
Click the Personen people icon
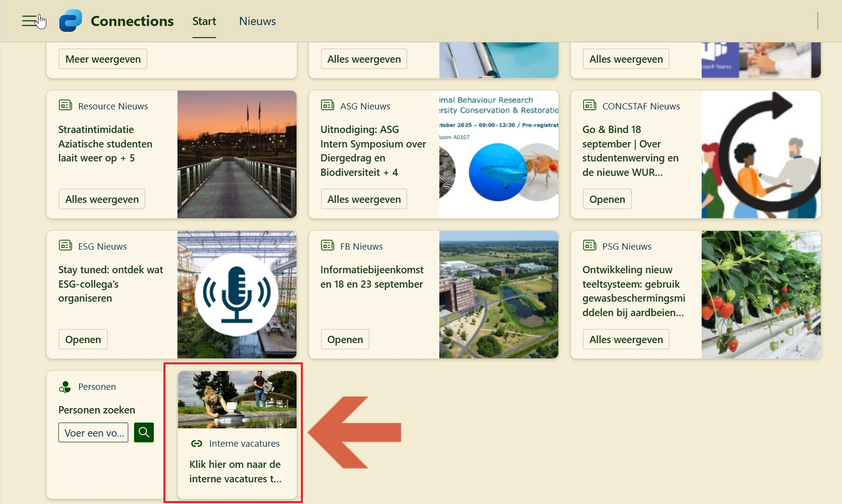[65, 386]
